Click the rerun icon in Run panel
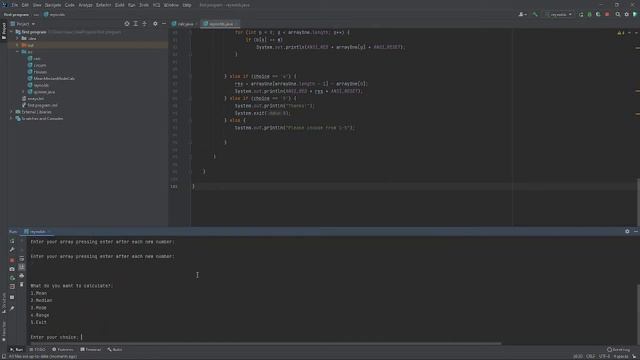 click(12, 241)
